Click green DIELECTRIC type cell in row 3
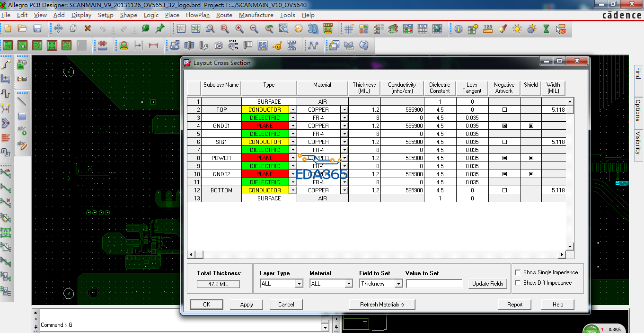This screenshot has width=644, height=333. point(265,118)
